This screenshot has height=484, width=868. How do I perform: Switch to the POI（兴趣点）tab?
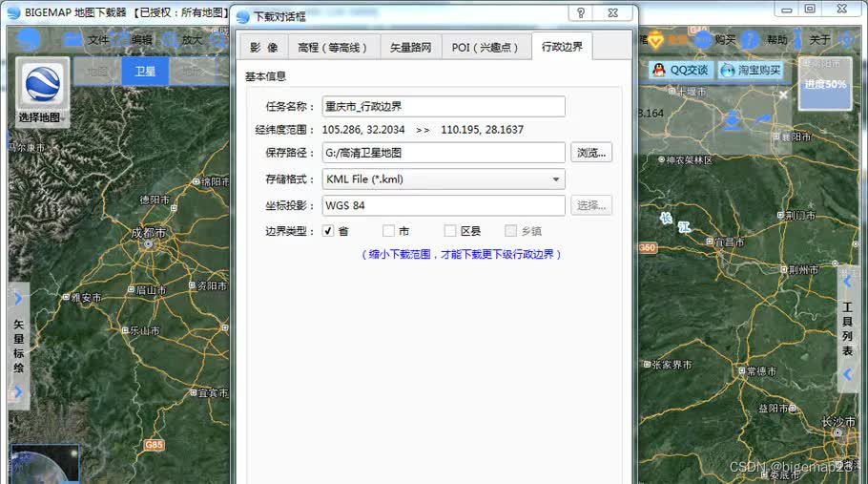click(x=485, y=48)
